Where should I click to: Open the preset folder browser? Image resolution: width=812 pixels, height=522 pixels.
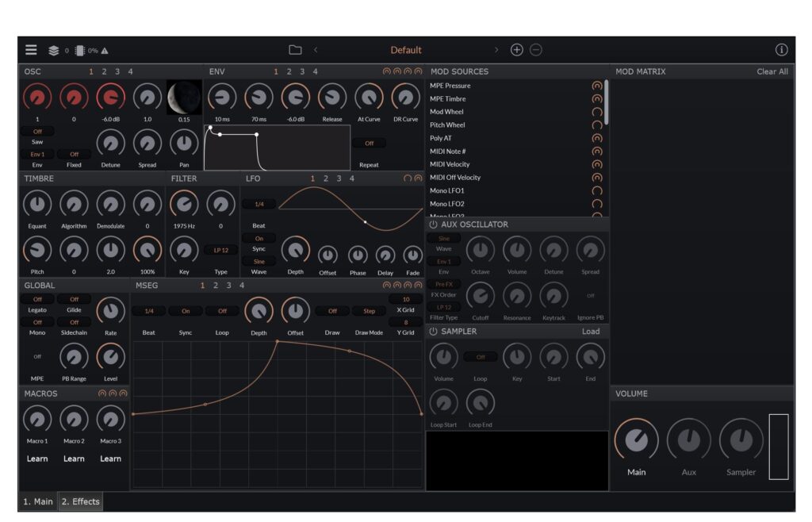[x=295, y=49]
